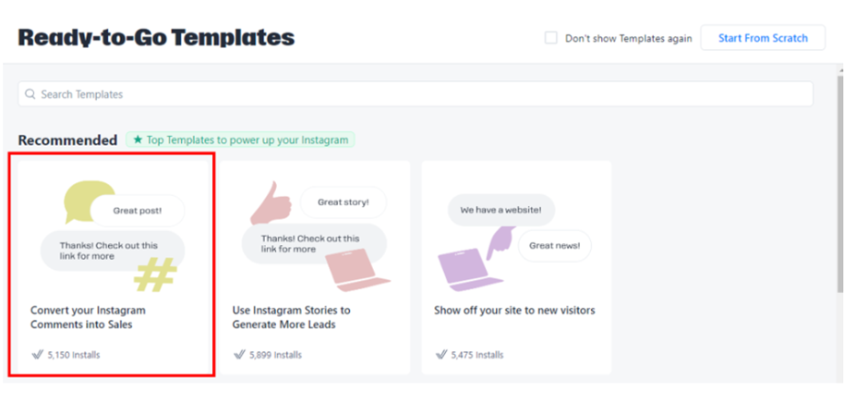Click the Top Templates green badge text
Image resolution: width=868 pixels, height=403 pixels.
point(247,140)
